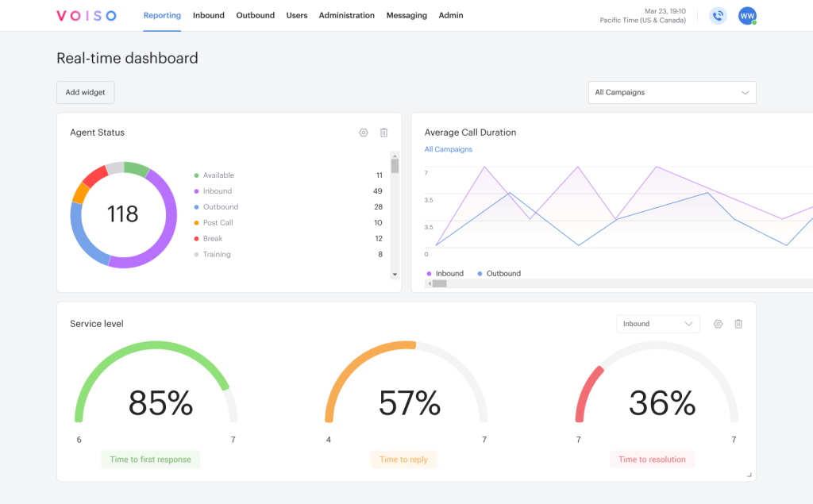813x504 pixels.
Task: Delete the Service level widget via trash icon
Action: (x=738, y=324)
